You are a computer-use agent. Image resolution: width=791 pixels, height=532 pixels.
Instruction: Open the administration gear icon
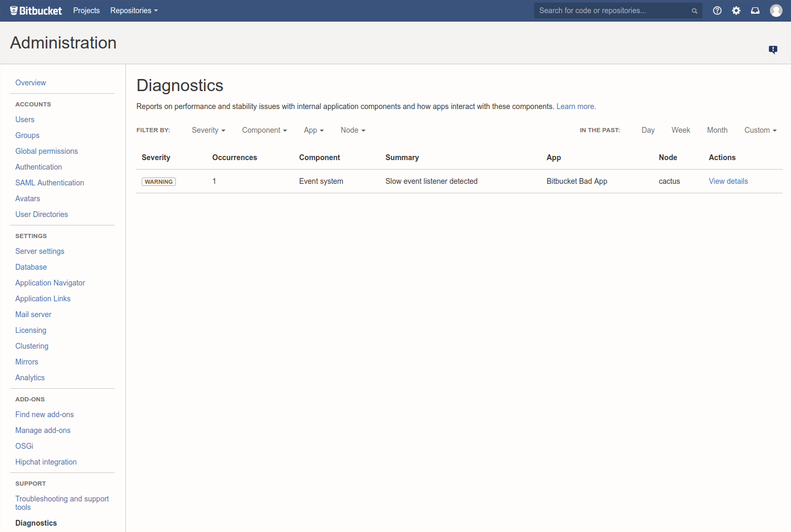tap(736, 11)
